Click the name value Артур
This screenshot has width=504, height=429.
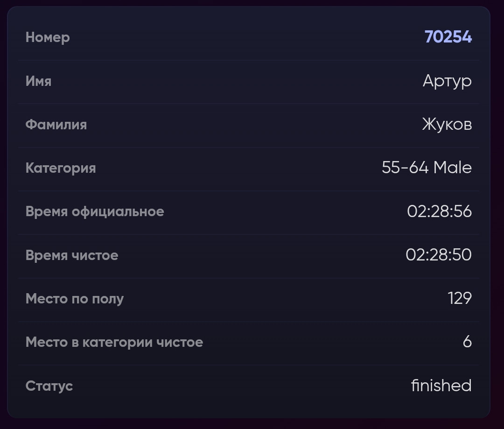click(x=447, y=81)
